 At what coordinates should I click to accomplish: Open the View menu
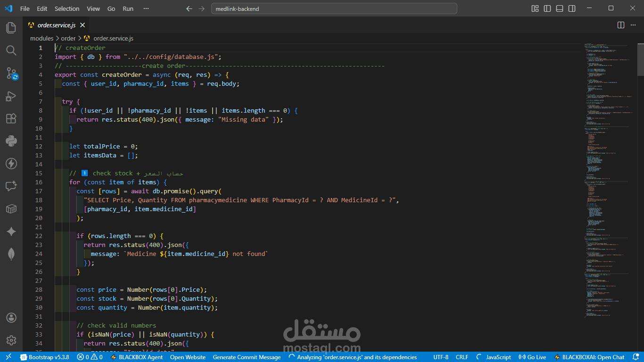click(x=93, y=8)
